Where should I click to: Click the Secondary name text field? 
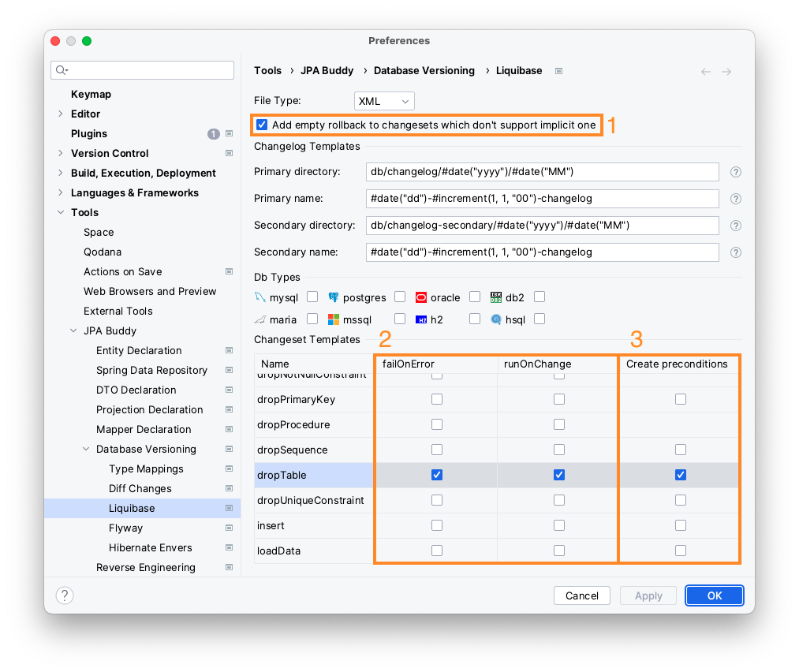pyautogui.click(x=542, y=252)
